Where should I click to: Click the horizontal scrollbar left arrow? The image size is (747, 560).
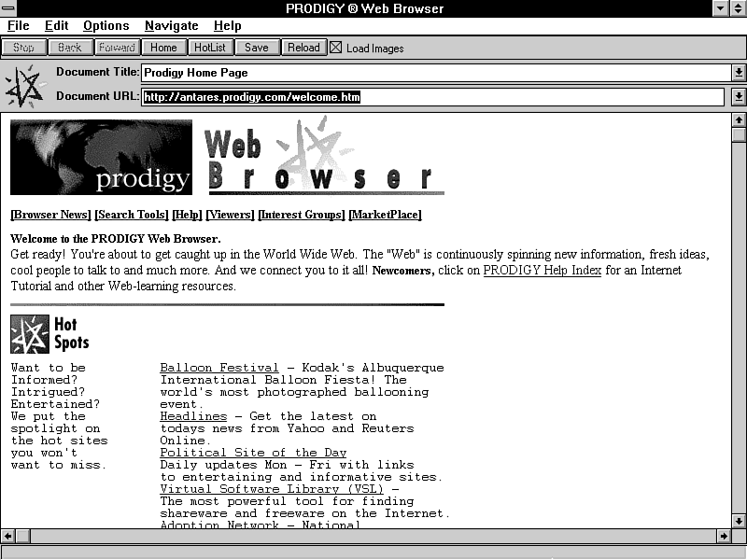(8, 536)
